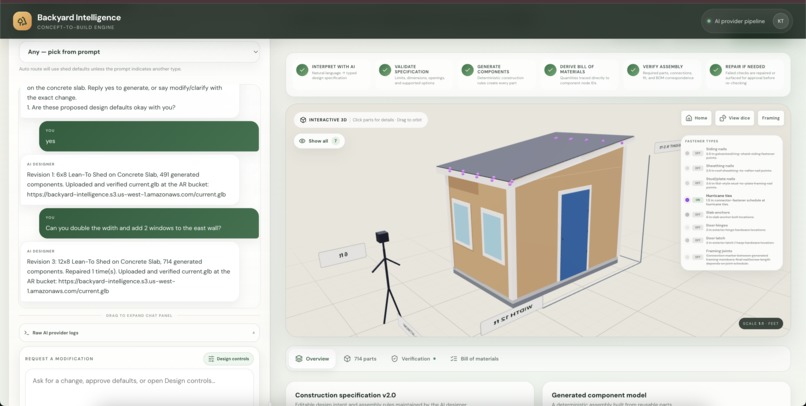Image resolution: width=806 pixels, height=406 pixels.
Task: Click the 'WIDTH 12 ft' dimension label
Action: [513, 315]
